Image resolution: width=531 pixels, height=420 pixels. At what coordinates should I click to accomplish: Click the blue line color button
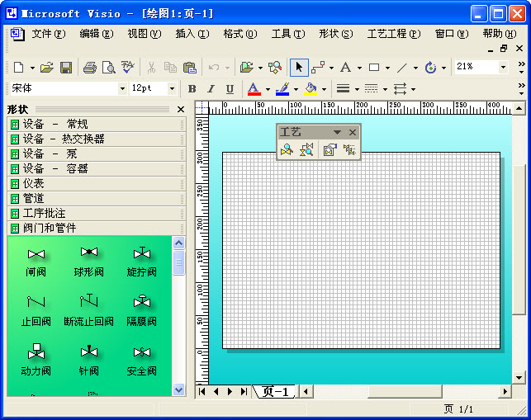click(282, 89)
